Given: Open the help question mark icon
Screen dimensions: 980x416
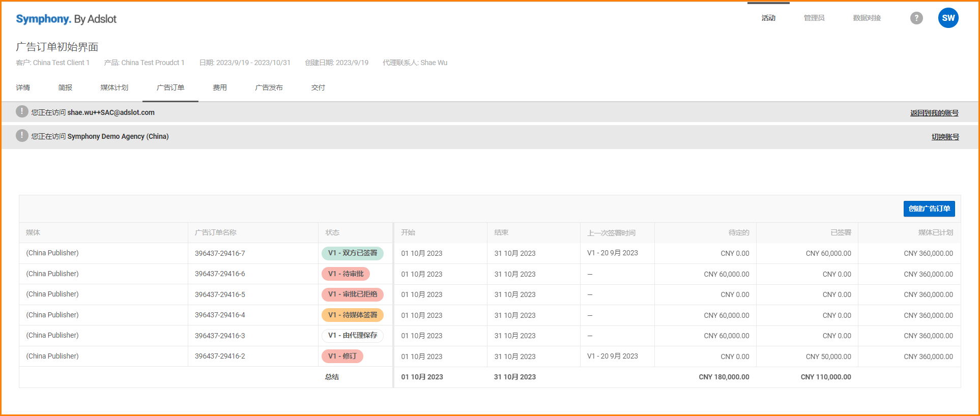Looking at the screenshot, I should point(916,18).
